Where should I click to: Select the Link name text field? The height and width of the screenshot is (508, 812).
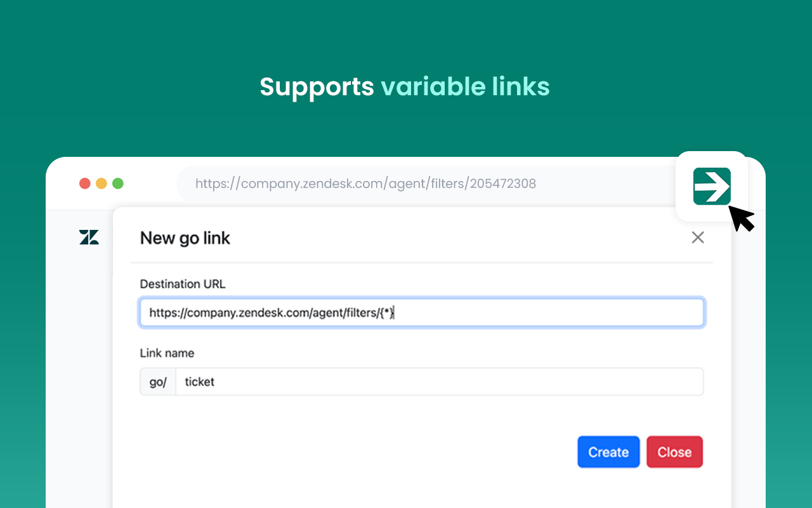pos(438,382)
